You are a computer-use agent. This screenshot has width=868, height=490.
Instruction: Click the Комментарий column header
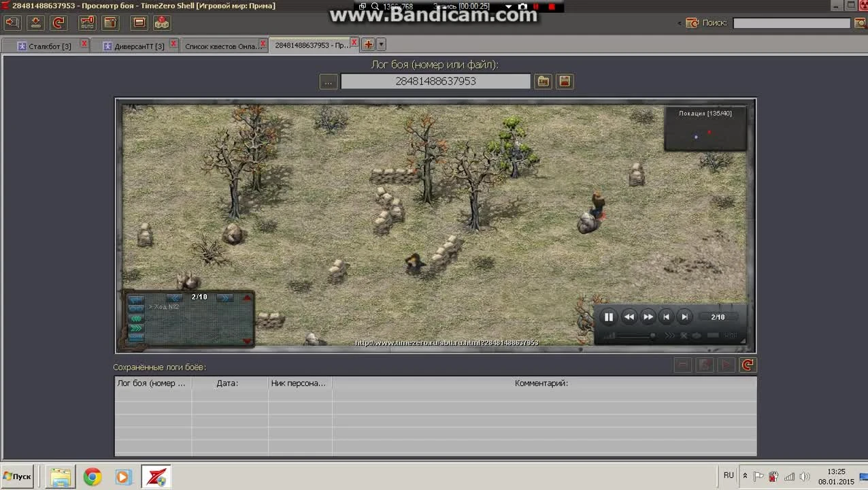pos(544,383)
